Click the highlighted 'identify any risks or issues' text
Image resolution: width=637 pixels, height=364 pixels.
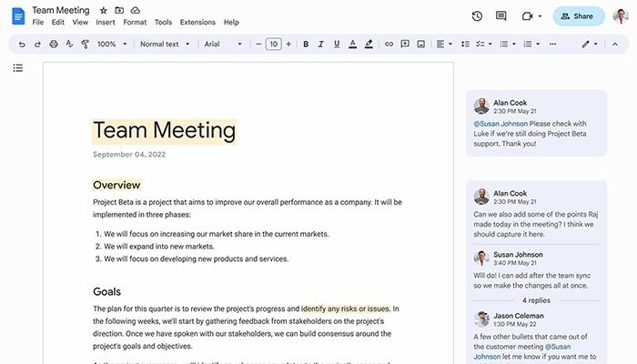[x=346, y=308]
